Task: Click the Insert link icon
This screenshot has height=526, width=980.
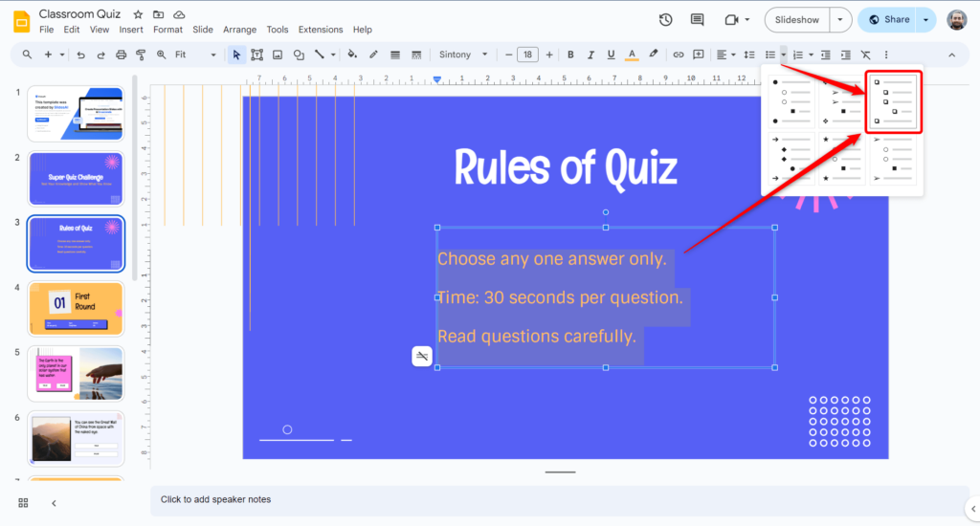Action: 679,55
